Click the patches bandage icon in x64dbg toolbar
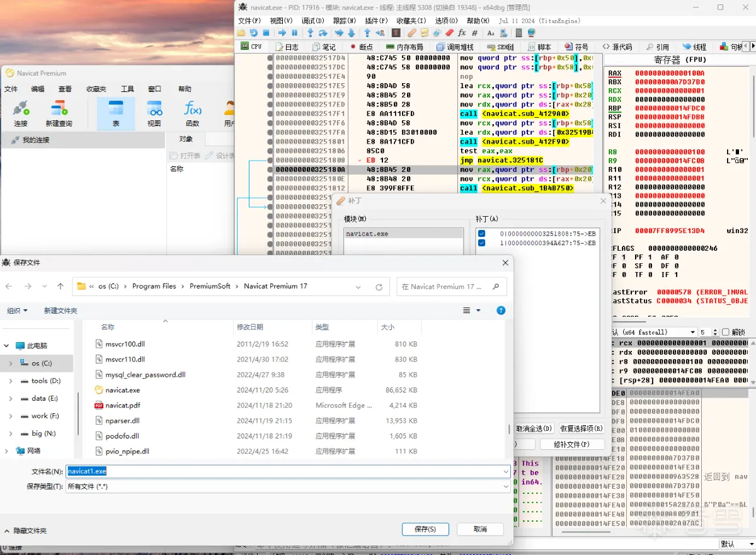756x555 pixels. pos(411,33)
